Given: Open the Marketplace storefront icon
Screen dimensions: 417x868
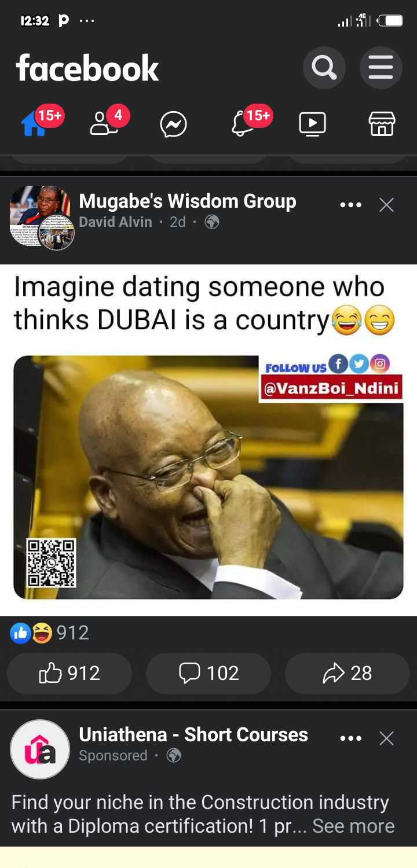Looking at the screenshot, I should [382, 124].
